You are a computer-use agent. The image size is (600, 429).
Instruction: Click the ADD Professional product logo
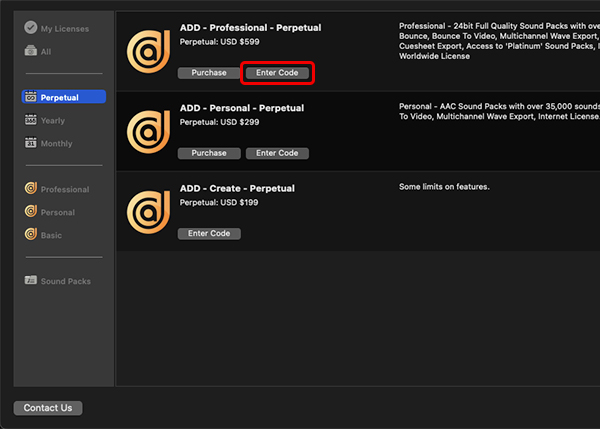coord(148,51)
